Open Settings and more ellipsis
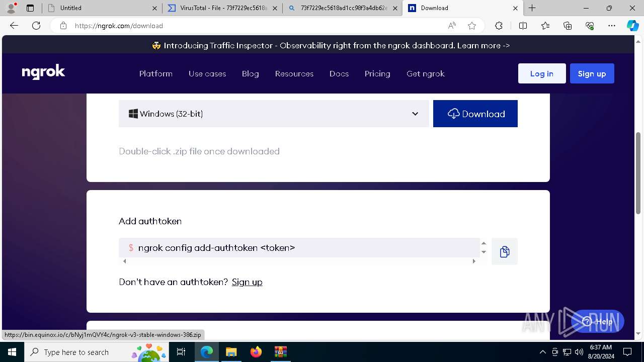Image resolution: width=644 pixels, height=362 pixels. coord(612,26)
